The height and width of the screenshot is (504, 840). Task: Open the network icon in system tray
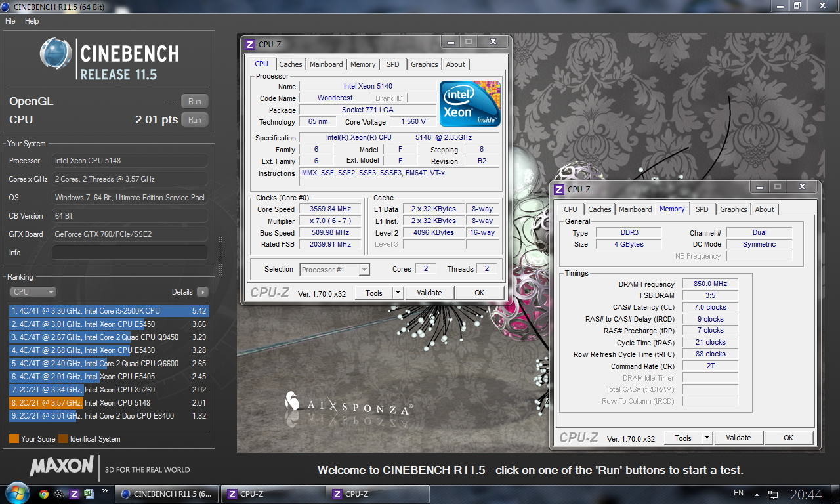coord(773,494)
